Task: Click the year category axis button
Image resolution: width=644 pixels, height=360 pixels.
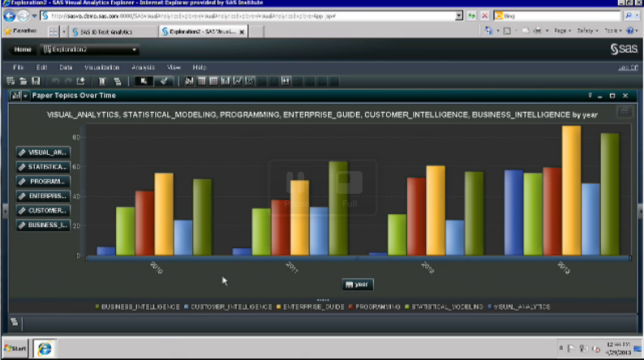Action: [358, 285]
